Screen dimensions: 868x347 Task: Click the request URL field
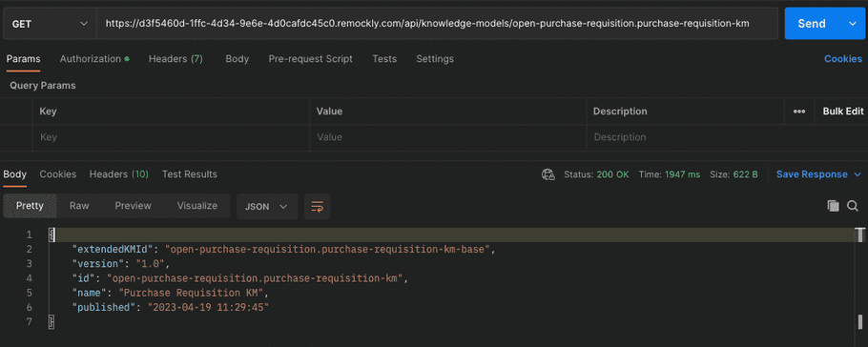[437, 24]
